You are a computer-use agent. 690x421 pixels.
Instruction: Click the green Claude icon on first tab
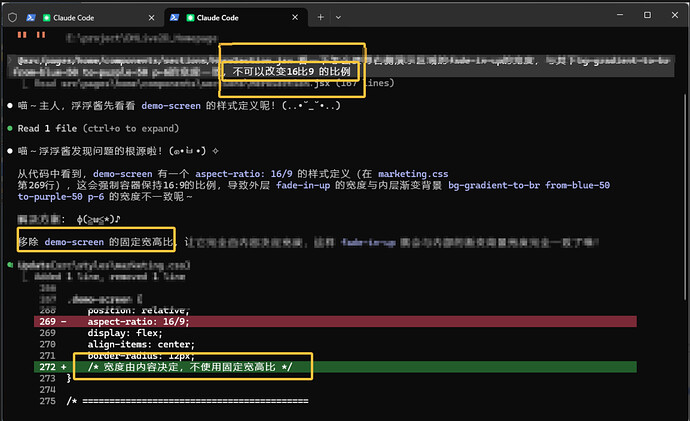click(46, 18)
